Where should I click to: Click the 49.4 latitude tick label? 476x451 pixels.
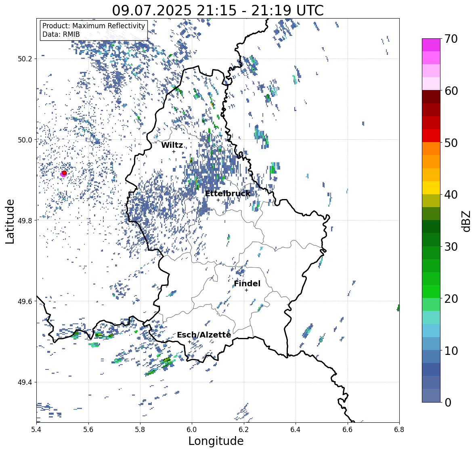click(x=25, y=382)
